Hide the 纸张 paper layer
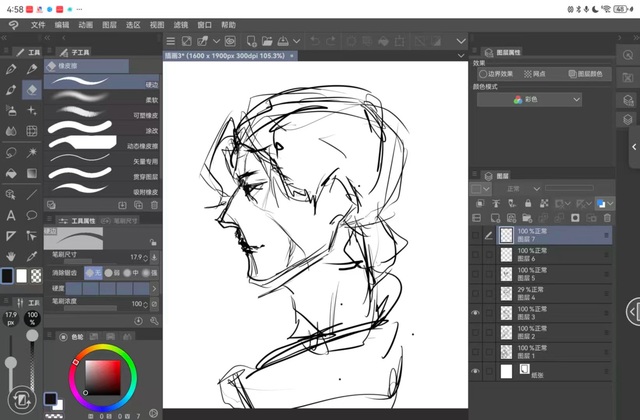Image resolution: width=640 pixels, height=420 pixels. (475, 370)
